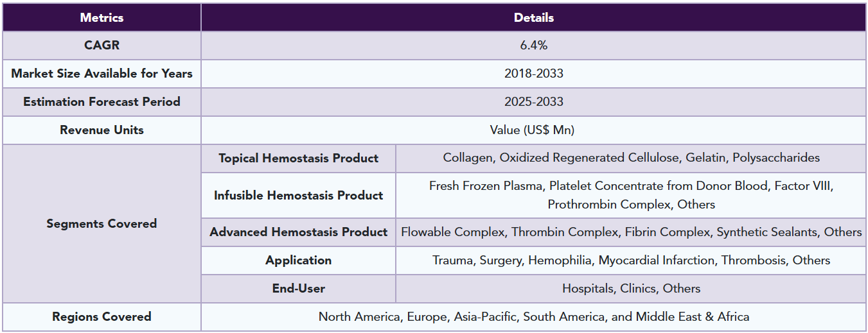
Task: Select the Revenue Units label cell
Action: click(x=102, y=130)
